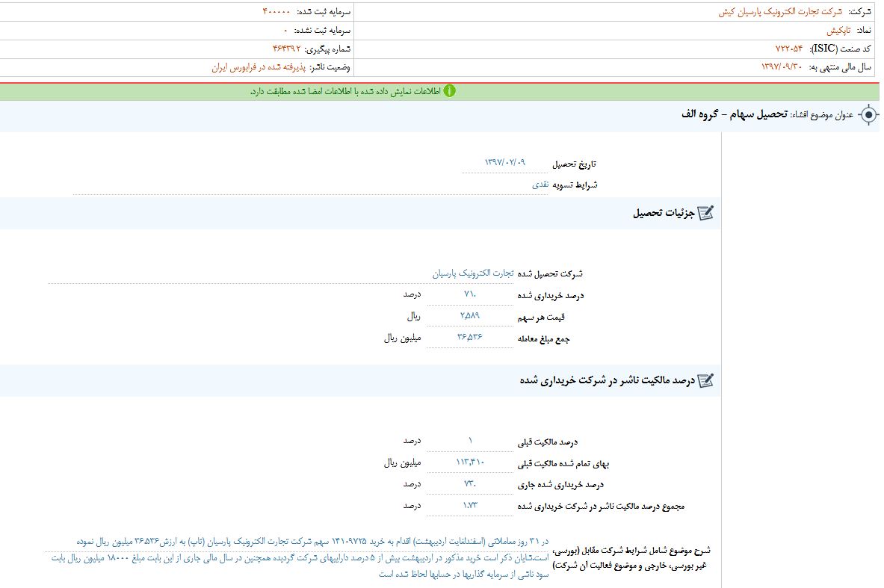Select the fiscal year end date ۱۳۹۷/۰۹/۳۰
Screen dimensions: 884x588
coord(782,67)
